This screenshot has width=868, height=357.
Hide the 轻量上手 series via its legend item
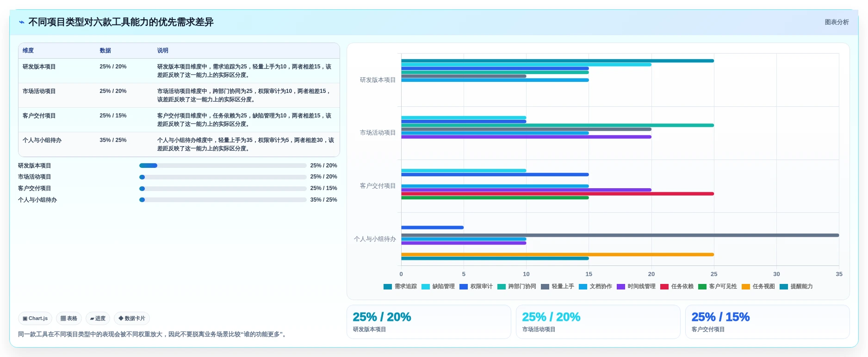pyautogui.click(x=558, y=287)
